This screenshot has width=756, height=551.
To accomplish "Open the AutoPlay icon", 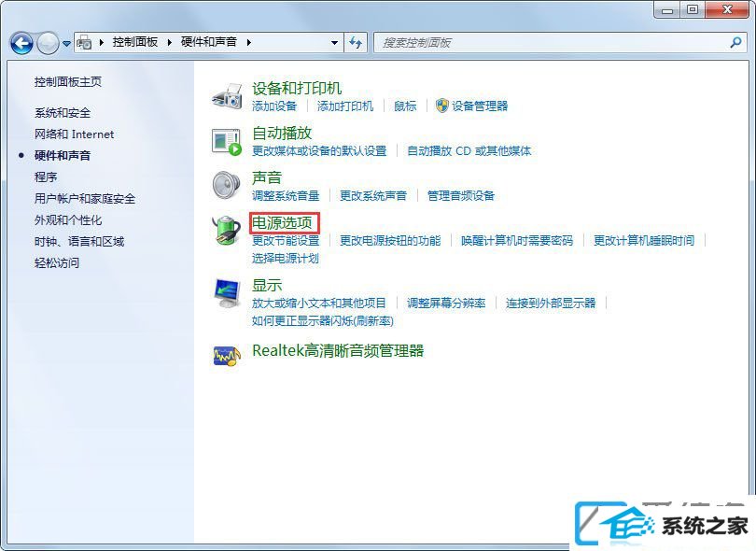I will [x=227, y=142].
